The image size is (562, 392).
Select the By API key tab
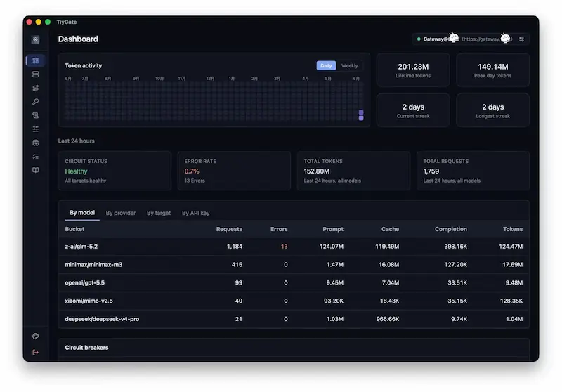(x=195, y=213)
